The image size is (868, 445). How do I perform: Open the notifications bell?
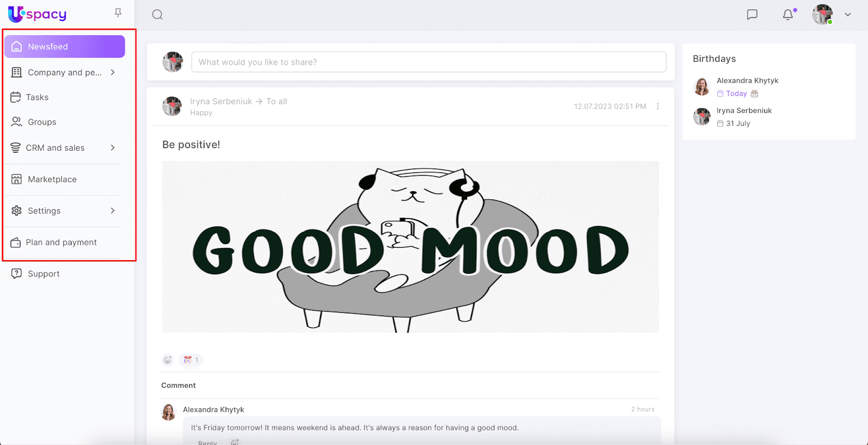tap(788, 15)
